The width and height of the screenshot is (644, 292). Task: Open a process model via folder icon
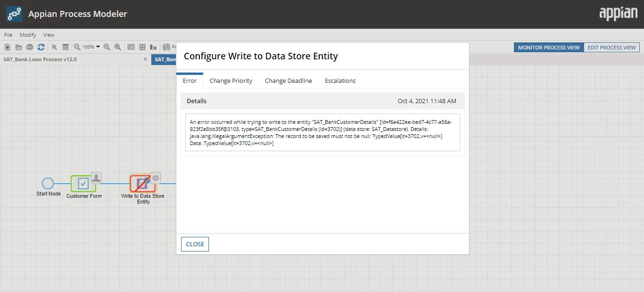[19, 47]
